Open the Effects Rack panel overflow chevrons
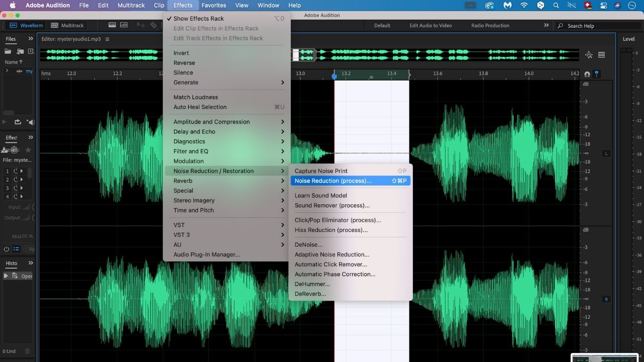Image resolution: width=644 pixels, height=362 pixels. [31, 137]
